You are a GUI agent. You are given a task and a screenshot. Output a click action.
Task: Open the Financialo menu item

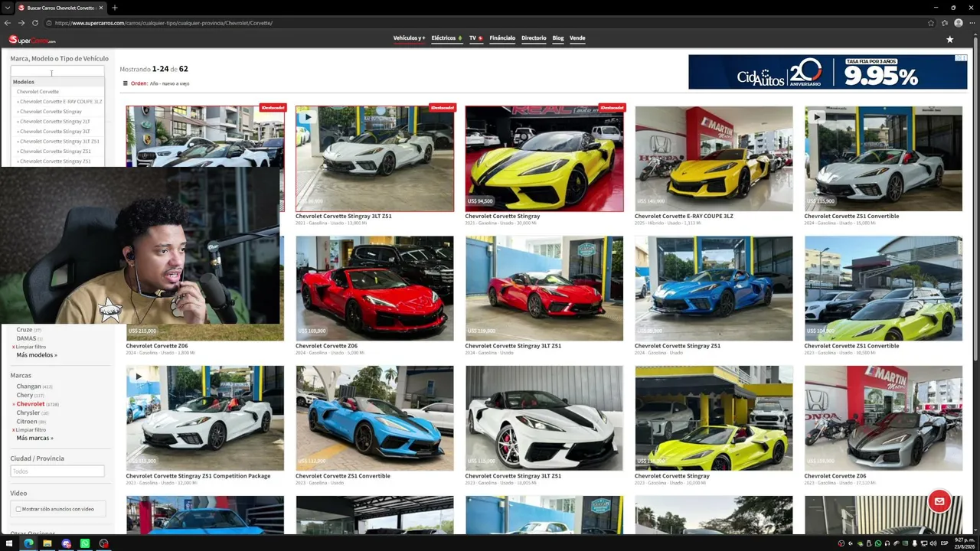tap(502, 38)
